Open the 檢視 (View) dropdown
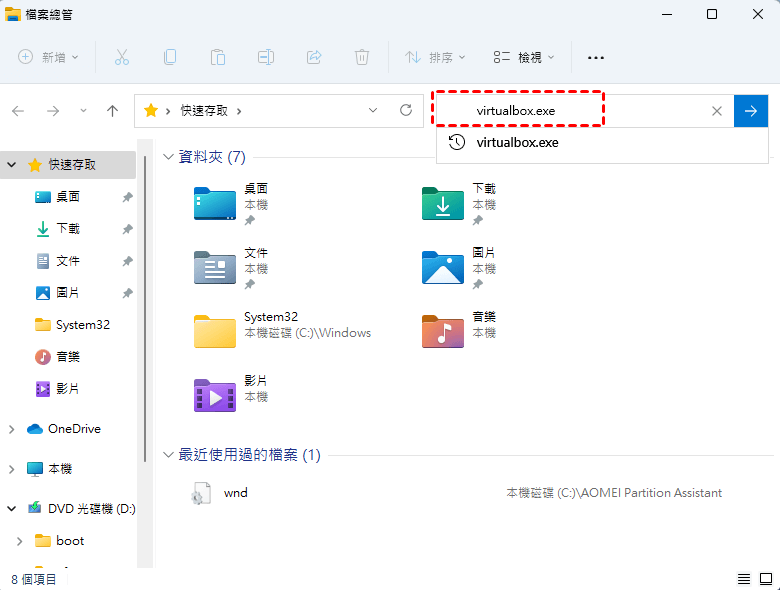780x590 pixels. (524, 57)
